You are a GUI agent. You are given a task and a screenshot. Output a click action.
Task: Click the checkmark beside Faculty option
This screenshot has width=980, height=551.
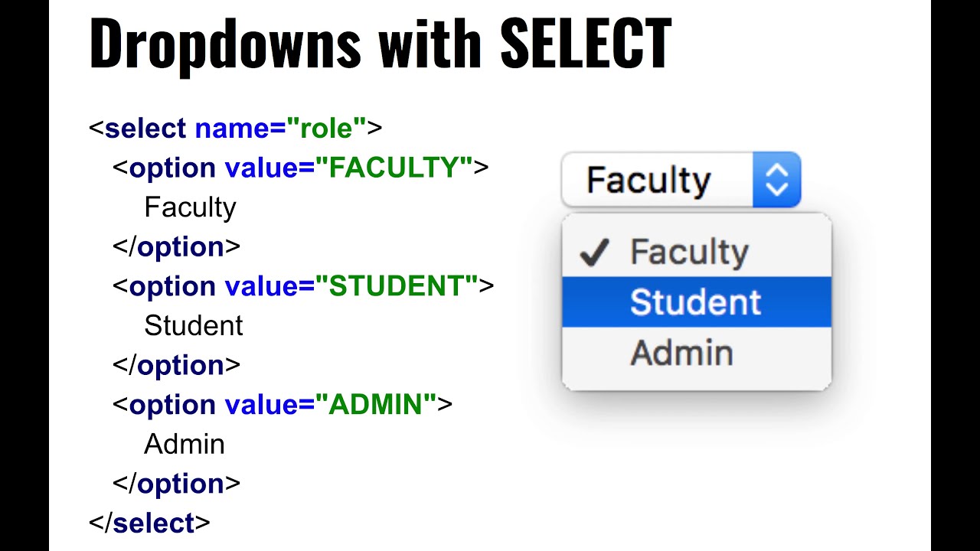[x=594, y=253]
